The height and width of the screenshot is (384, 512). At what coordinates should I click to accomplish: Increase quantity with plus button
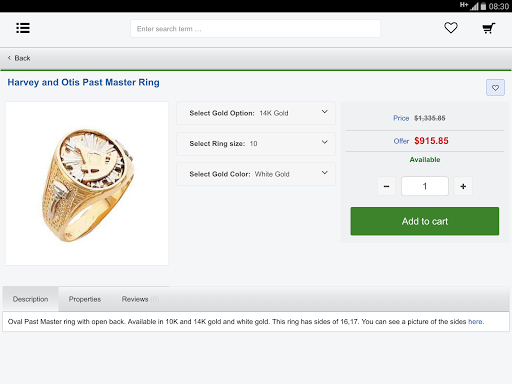pyautogui.click(x=463, y=186)
